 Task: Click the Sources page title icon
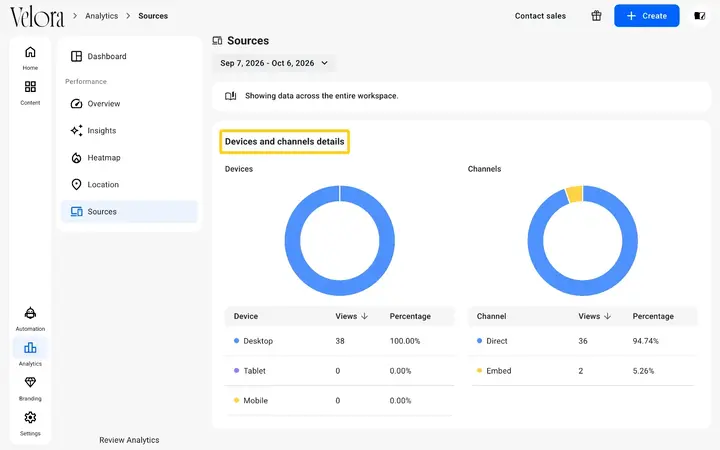(x=217, y=41)
